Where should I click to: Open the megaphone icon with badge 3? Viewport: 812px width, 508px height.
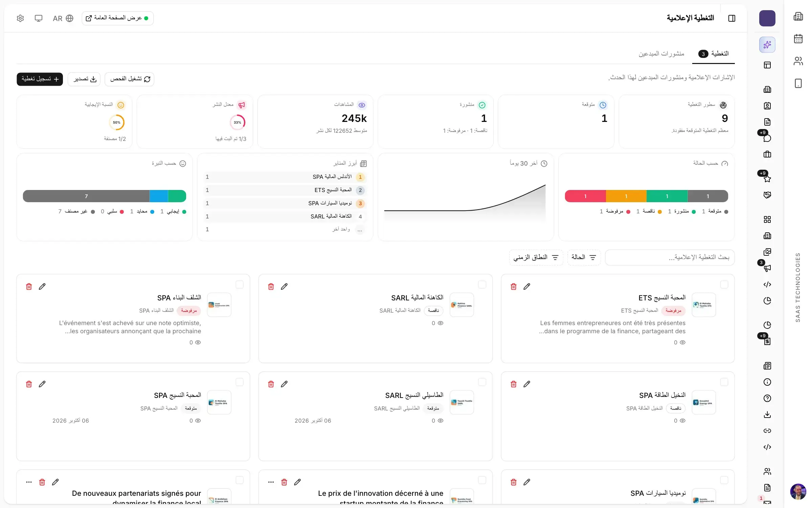pyautogui.click(x=767, y=268)
